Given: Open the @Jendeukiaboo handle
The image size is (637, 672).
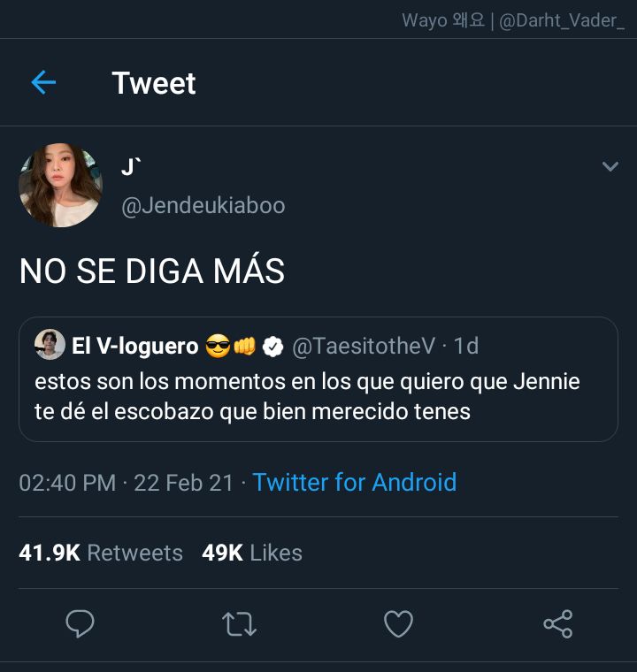Looking at the screenshot, I should [203, 205].
